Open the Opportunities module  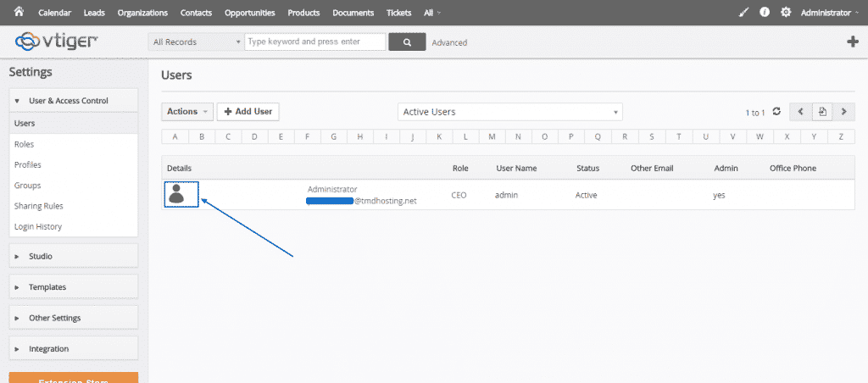pos(250,12)
